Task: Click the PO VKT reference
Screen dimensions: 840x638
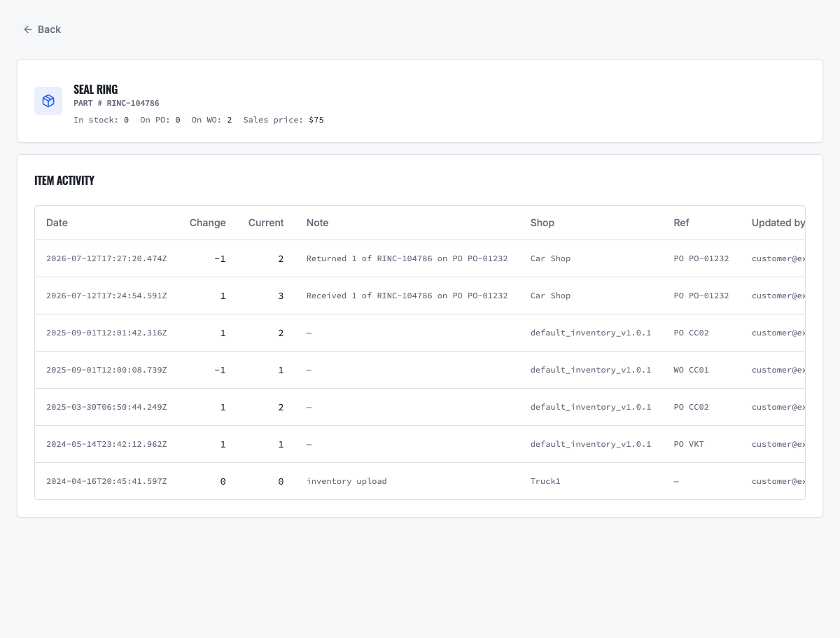Action: (689, 444)
